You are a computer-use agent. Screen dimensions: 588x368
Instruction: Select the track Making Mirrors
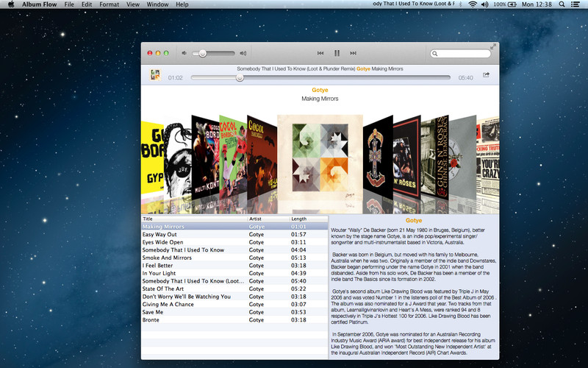(234, 227)
